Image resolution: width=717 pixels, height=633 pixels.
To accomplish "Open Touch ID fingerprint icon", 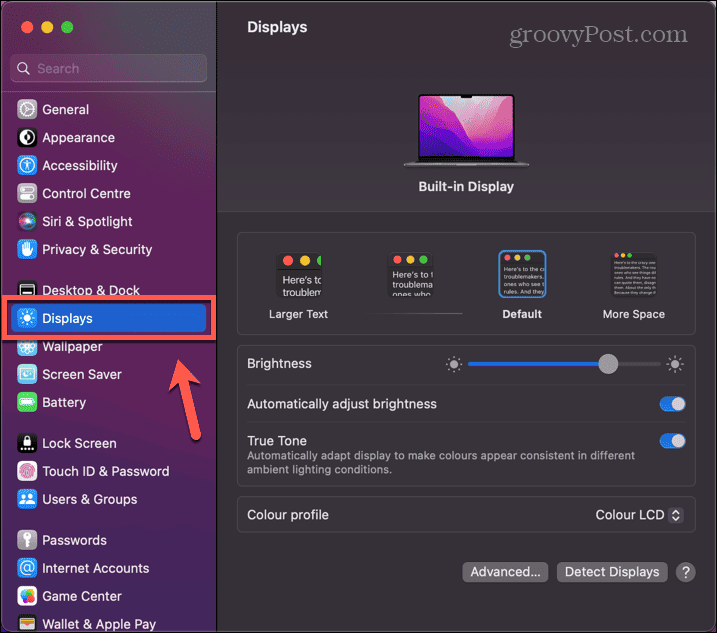I will tap(27, 471).
